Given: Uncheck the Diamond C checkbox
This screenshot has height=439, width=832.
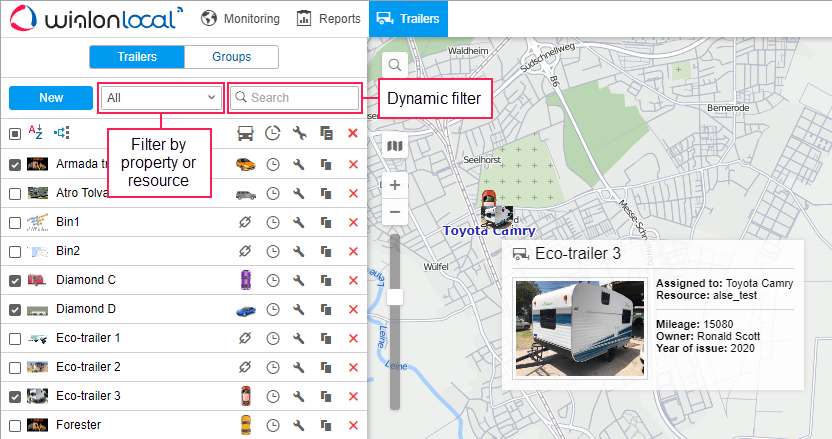Looking at the screenshot, I should coord(14,281).
